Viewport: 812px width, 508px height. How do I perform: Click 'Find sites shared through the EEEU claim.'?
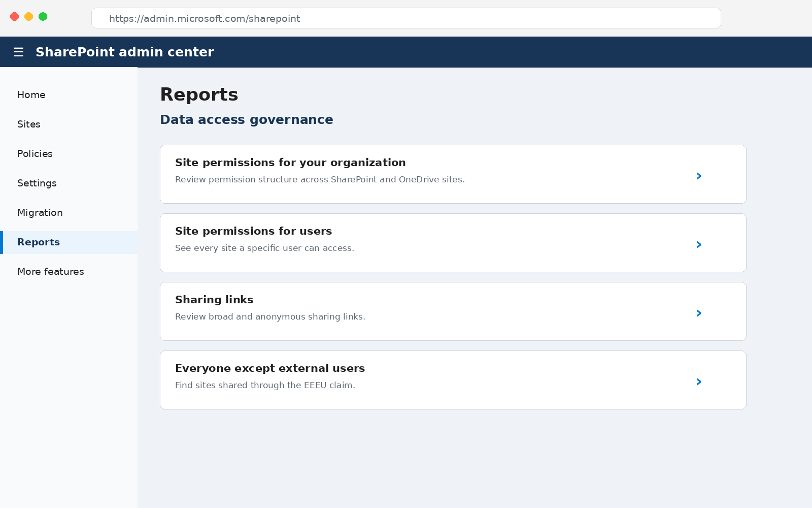coord(265,385)
